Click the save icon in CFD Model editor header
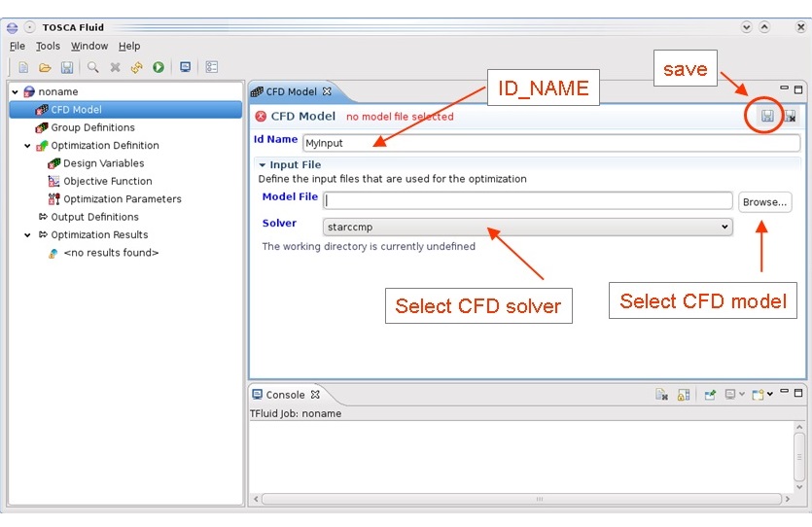Viewport: 812px width, 527px height. 767,116
